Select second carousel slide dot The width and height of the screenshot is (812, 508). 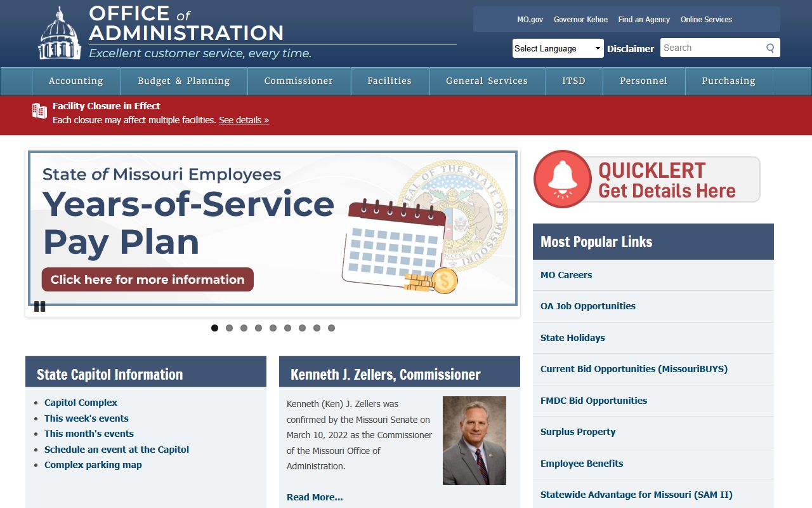(229, 328)
